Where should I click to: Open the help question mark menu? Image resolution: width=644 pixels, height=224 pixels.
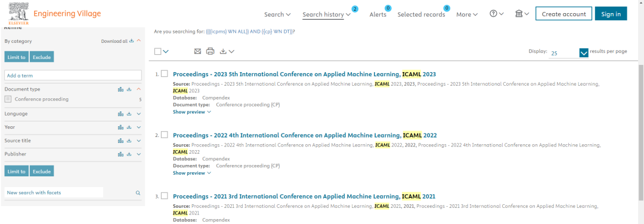coord(497,14)
